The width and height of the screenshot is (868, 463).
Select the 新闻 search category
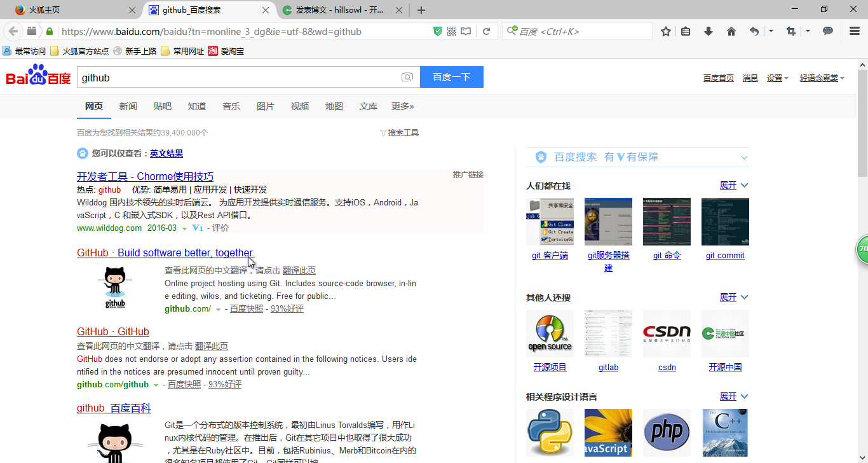click(128, 106)
